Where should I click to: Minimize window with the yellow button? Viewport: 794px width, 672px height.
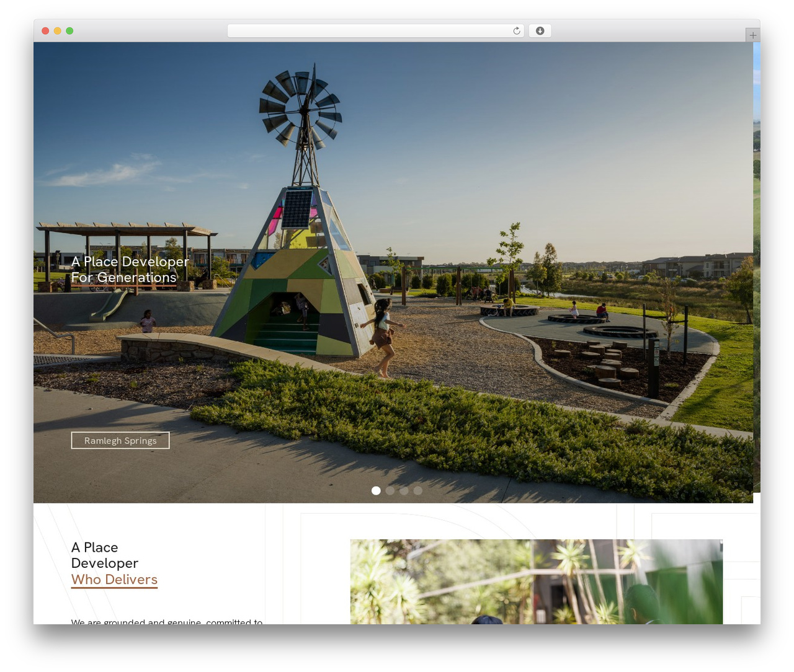[x=57, y=31]
